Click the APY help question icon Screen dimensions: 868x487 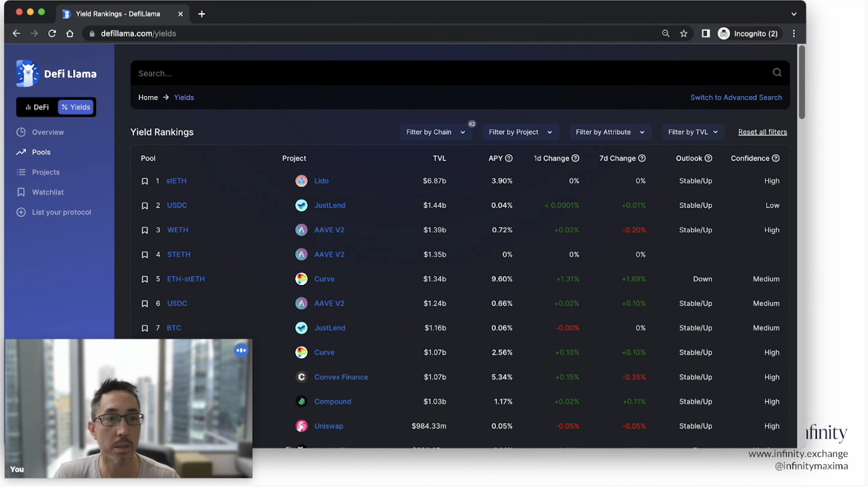tap(509, 159)
